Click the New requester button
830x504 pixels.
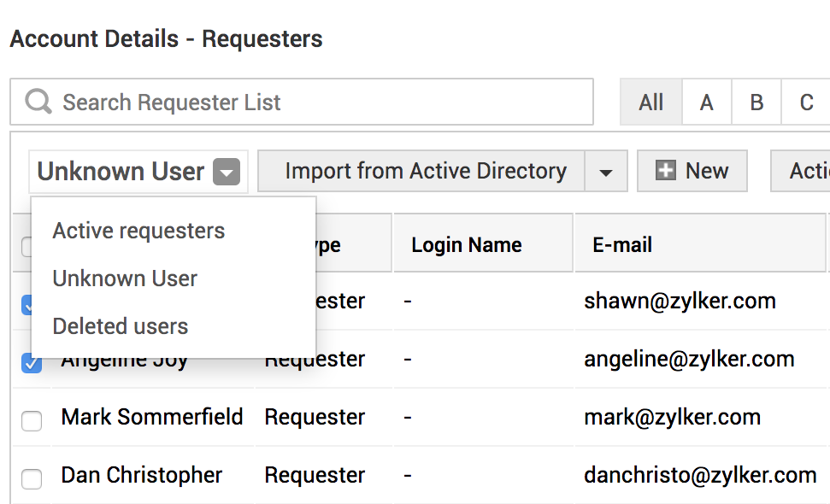tap(692, 171)
